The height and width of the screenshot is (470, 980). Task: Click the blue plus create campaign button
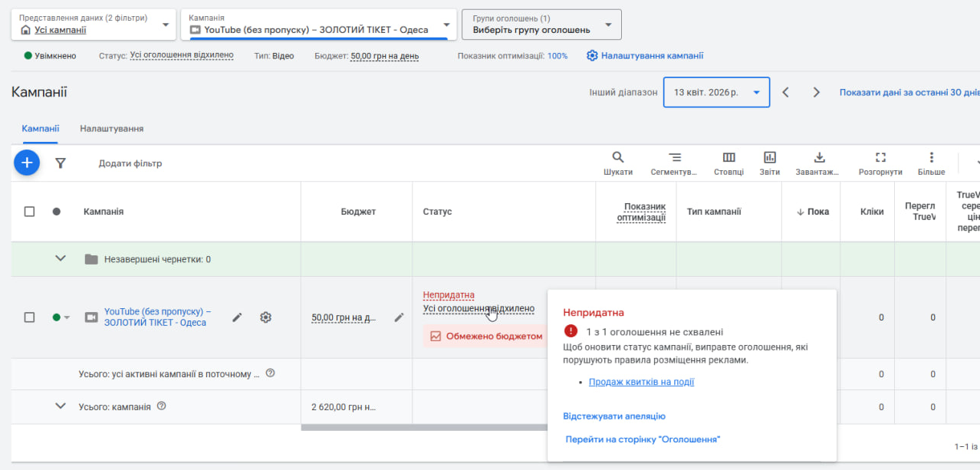pos(27,163)
